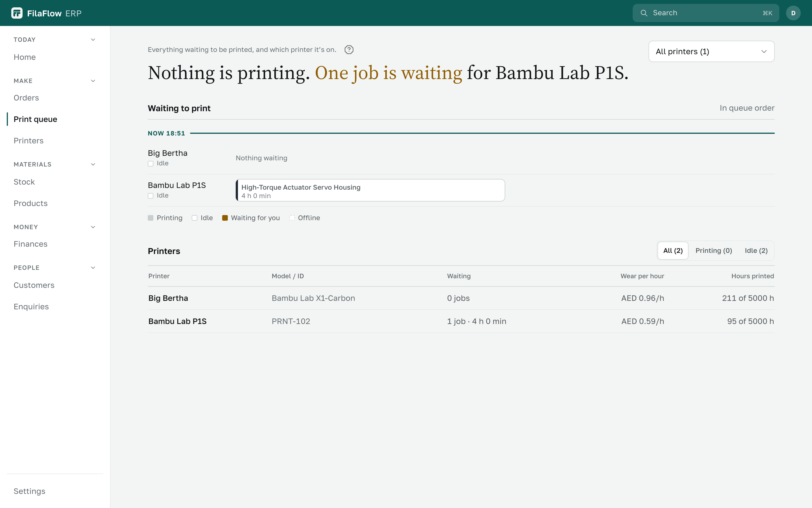Collapse the MATERIALS sidebar section
Screen dimensions: 812x508
point(93,164)
